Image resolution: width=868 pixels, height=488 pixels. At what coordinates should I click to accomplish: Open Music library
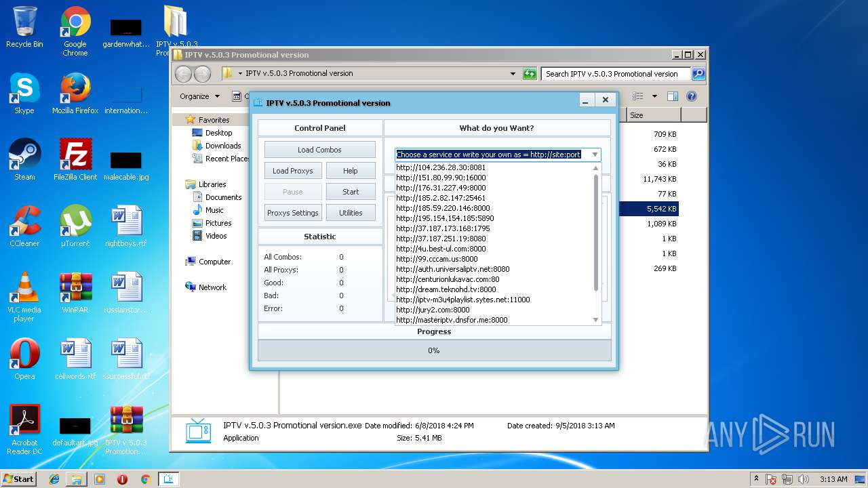(214, 210)
